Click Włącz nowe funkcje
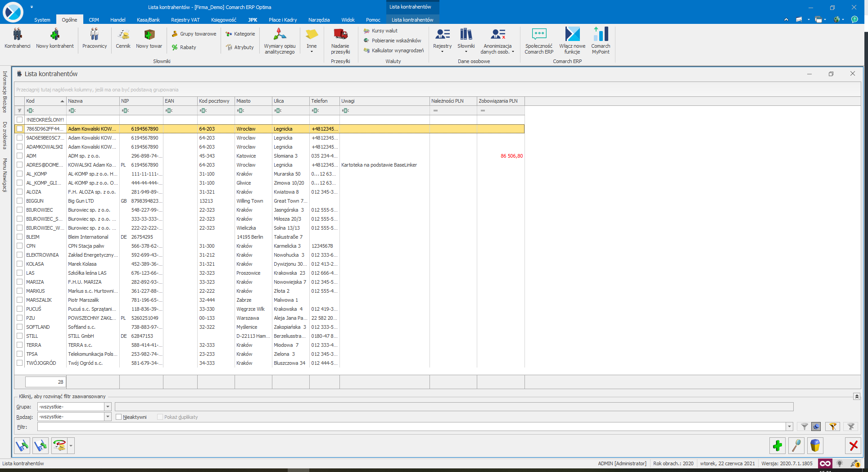The height and width of the screenshot is (472, 868). [x=572, y=41]
